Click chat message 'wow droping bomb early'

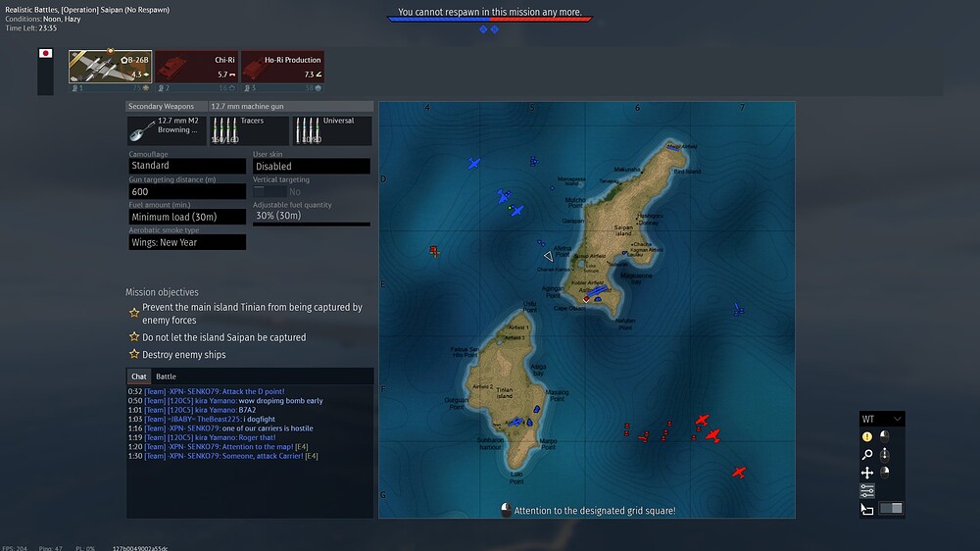tap(280, 401)
